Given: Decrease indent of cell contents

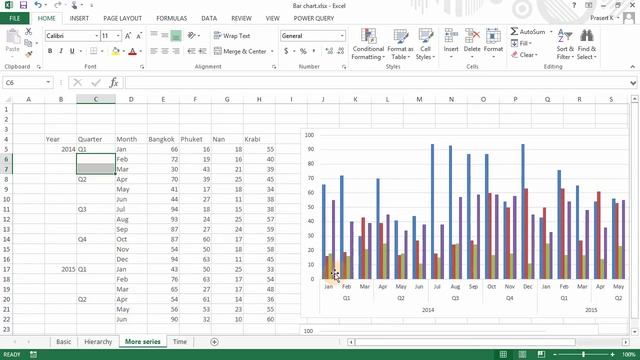Looking at the screenshot, I should tap(191, 51).
